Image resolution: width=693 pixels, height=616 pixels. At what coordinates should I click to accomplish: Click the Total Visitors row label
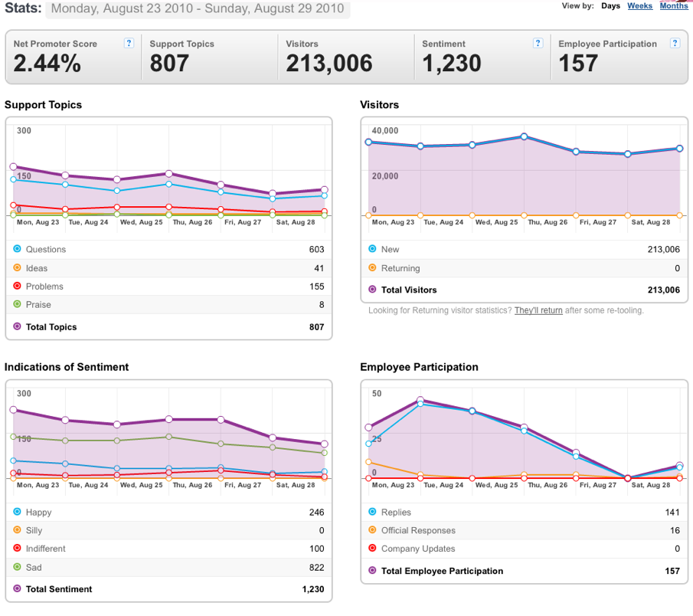pyautogui.click(x=409, y=290)
